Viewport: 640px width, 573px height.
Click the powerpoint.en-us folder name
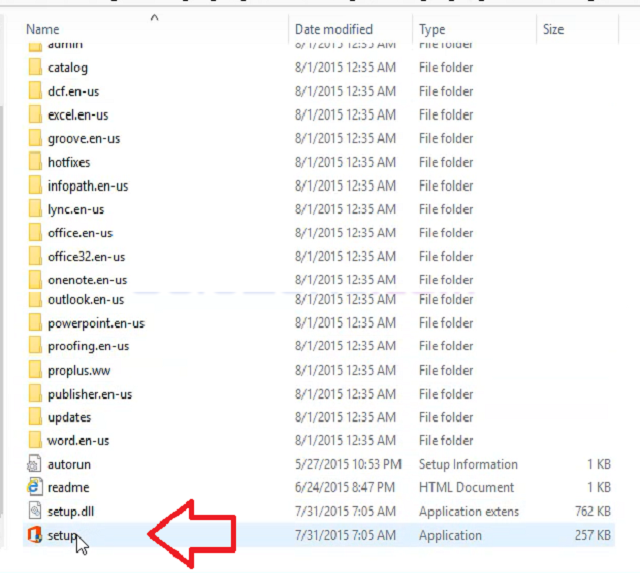point(96,323)
